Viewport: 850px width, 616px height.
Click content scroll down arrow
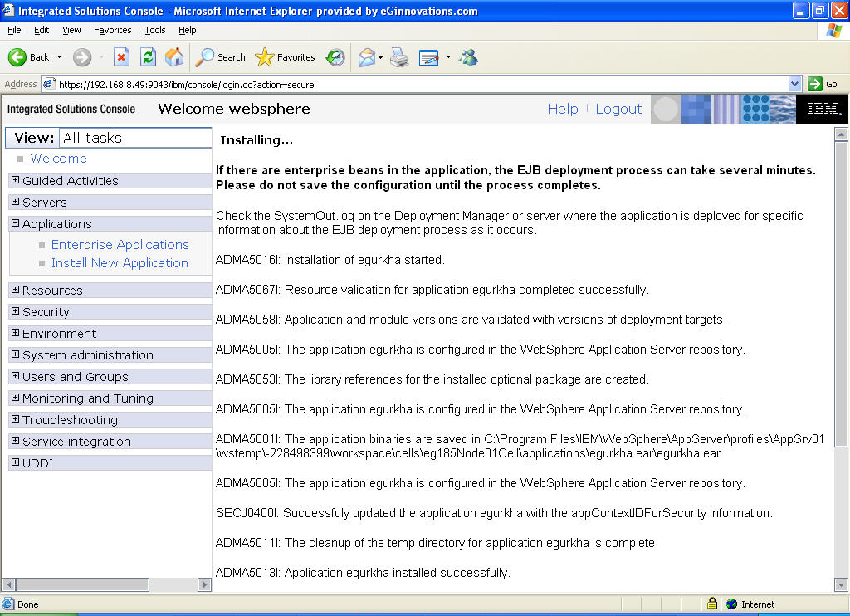841,584
